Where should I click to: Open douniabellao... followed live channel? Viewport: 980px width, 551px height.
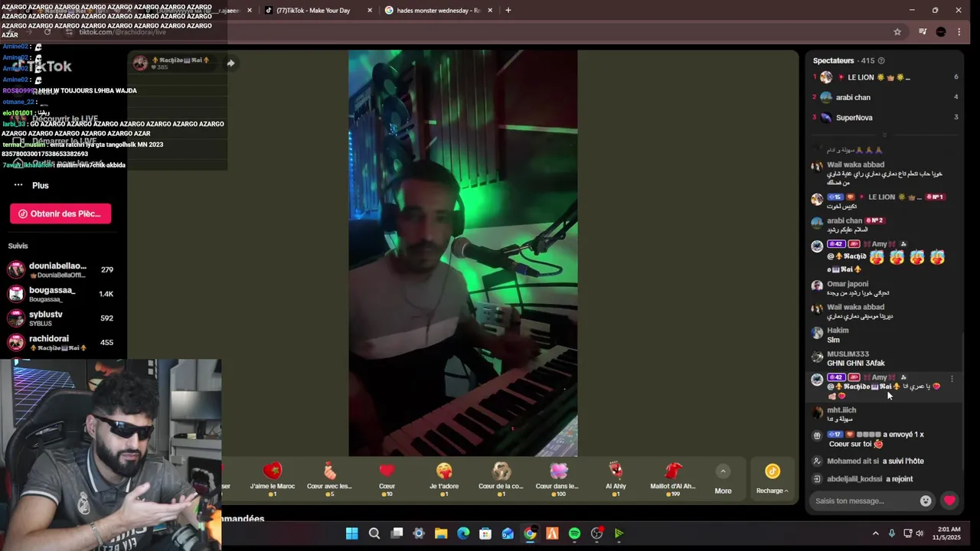60,270
